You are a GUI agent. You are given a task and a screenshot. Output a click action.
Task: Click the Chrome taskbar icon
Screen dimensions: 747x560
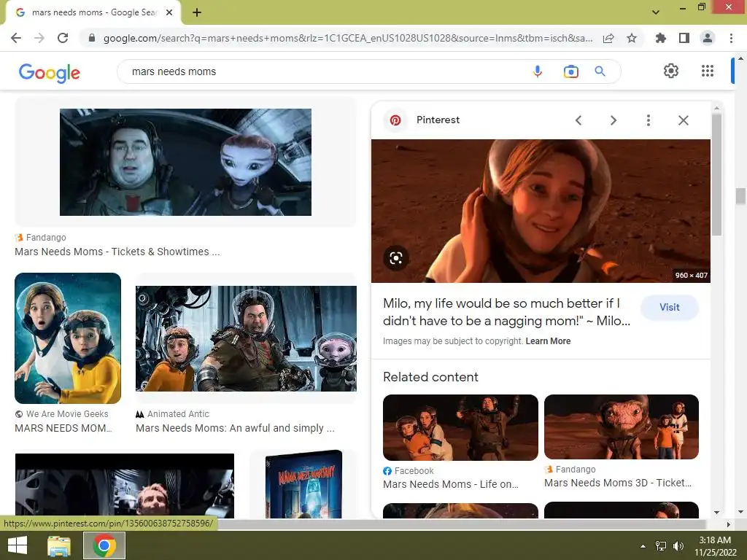coord(104,545)
